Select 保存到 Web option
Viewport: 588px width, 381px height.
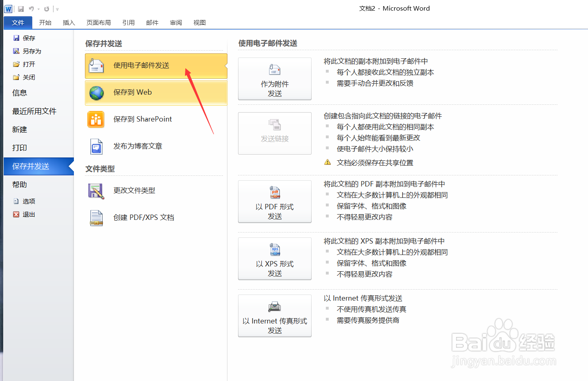coord(156,93)
